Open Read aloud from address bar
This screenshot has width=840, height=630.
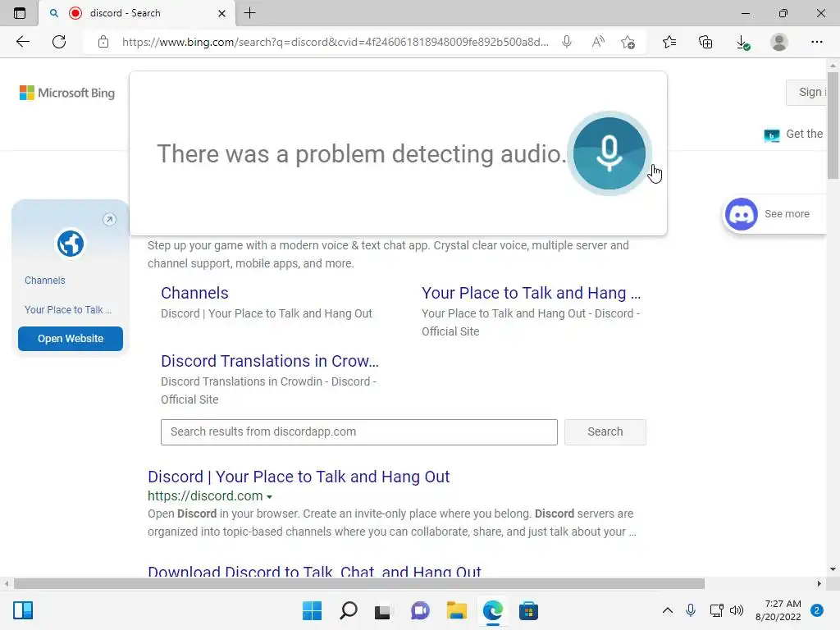pyautogui.click(x=598, y=42)
